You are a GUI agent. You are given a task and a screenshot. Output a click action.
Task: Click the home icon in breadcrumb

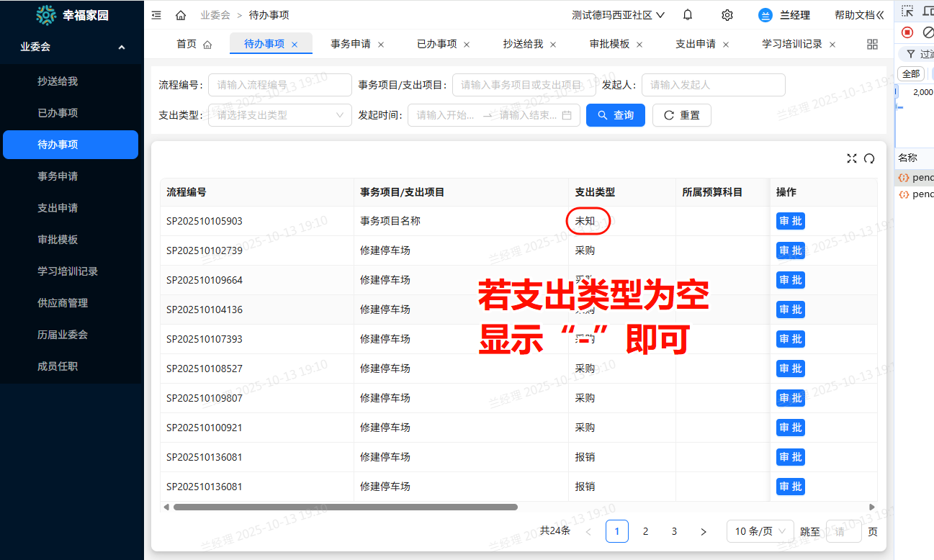pyautogui.click(x=181, y=15)
